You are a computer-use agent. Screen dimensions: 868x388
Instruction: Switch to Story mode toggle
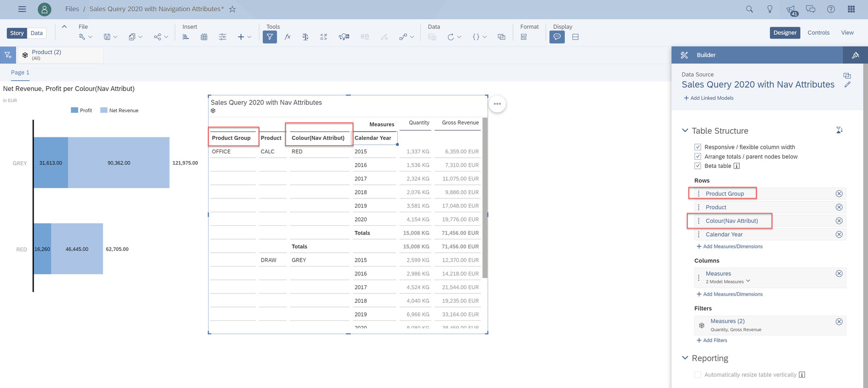click(x=17, y=33)
